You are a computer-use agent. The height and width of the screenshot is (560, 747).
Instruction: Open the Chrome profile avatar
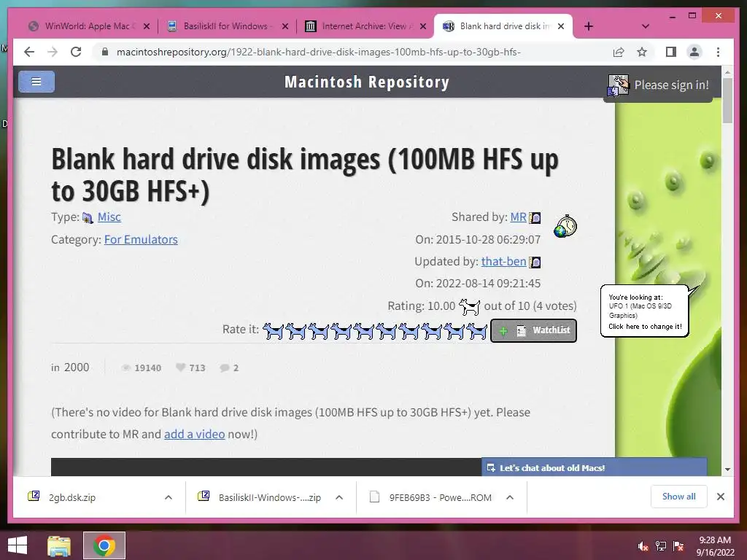(694, 52)
